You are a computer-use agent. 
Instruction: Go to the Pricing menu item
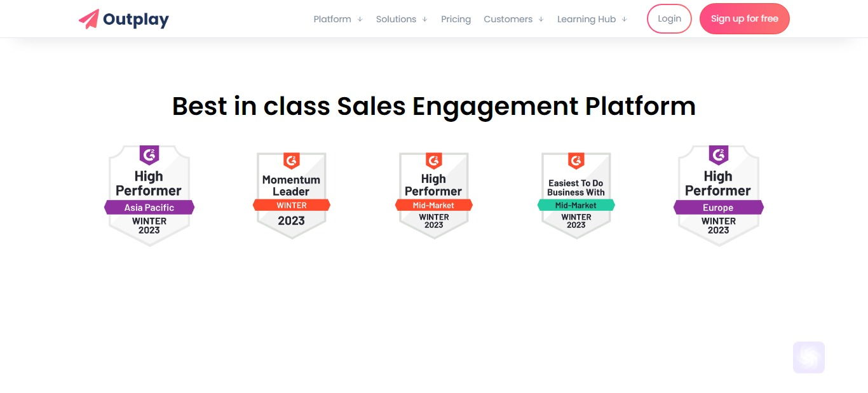(x=456, y=19)
